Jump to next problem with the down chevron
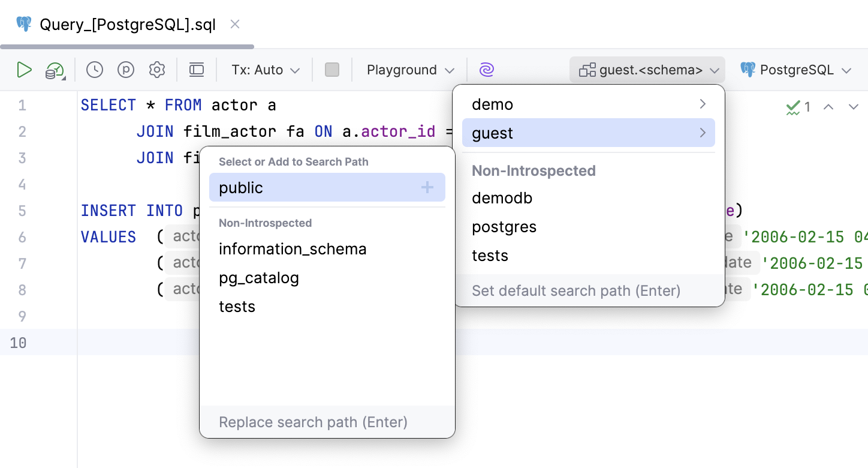Screen dimensions: 868x468 click(854, 106)
